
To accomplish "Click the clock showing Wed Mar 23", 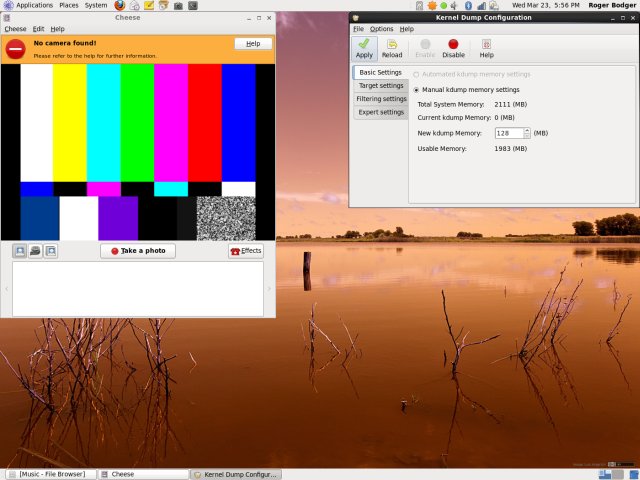I will [x=546, y=5].
